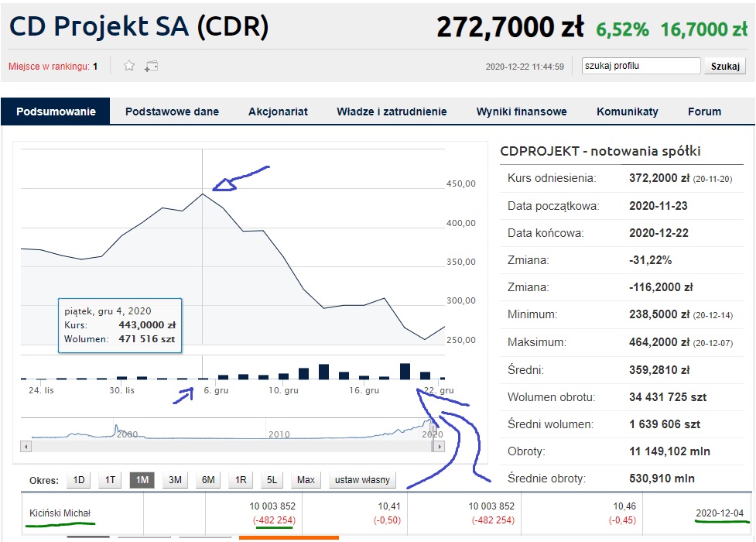Click the 6. gru date label on chart axis

coord(216,390)
